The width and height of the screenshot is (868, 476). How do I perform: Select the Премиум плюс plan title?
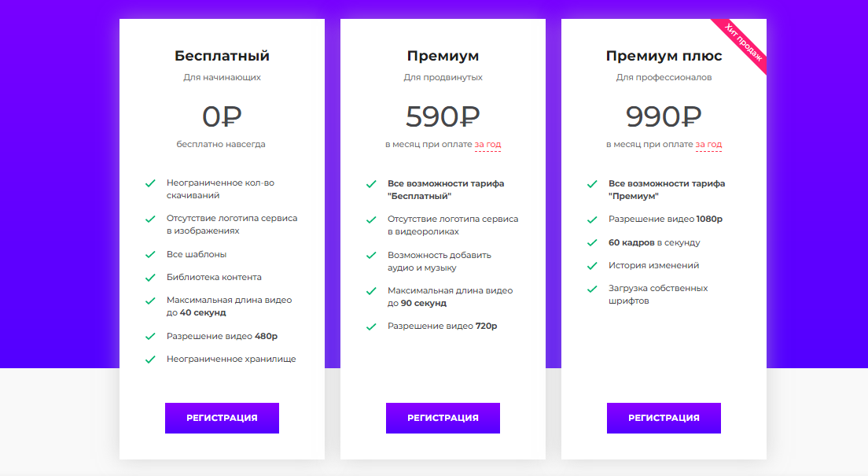(664, 56)
